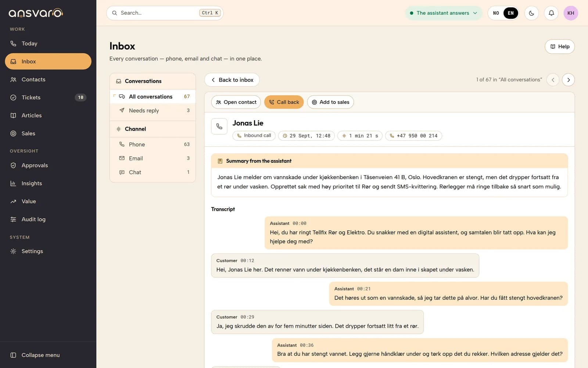Focus the Search field
The width and height of the screenshot is (588, 368).
tap(165, 13)
